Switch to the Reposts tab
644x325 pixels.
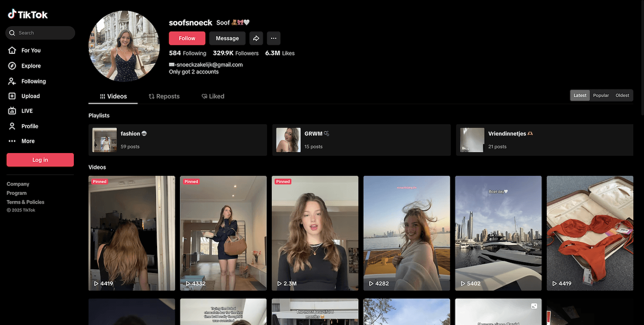(164, 96)
